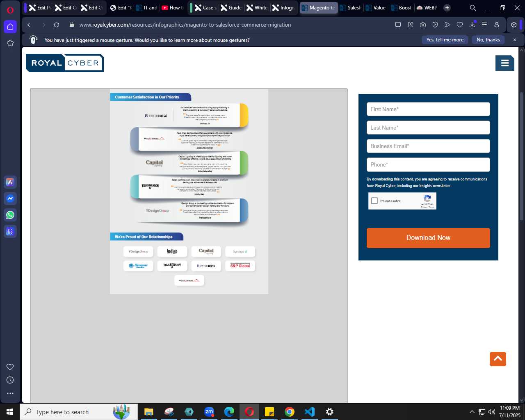525x420 pixels.
Task: Dismiss the mouse gesture notification bar
Action: (514, 40)
